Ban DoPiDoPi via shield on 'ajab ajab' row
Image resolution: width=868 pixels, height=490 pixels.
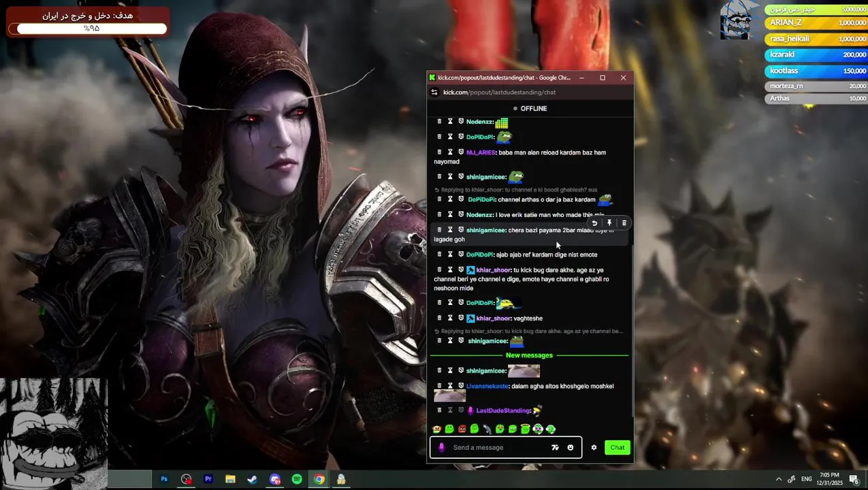pyautogui.click(x=461, y=255)
